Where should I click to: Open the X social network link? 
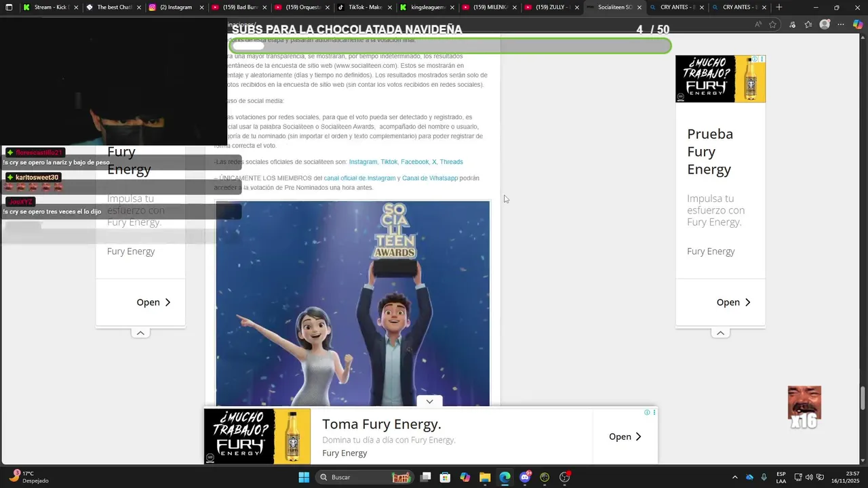coord(434,162)
